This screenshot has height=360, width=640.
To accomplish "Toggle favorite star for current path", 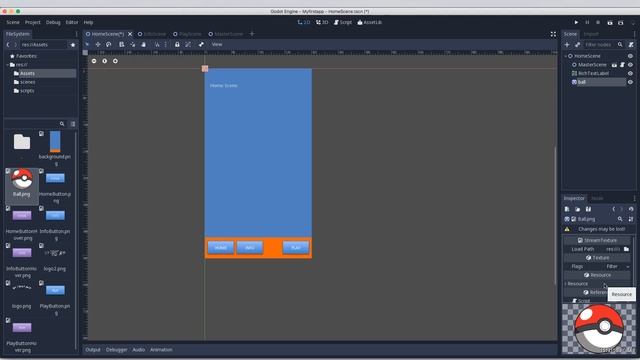I will pos(73,44).
